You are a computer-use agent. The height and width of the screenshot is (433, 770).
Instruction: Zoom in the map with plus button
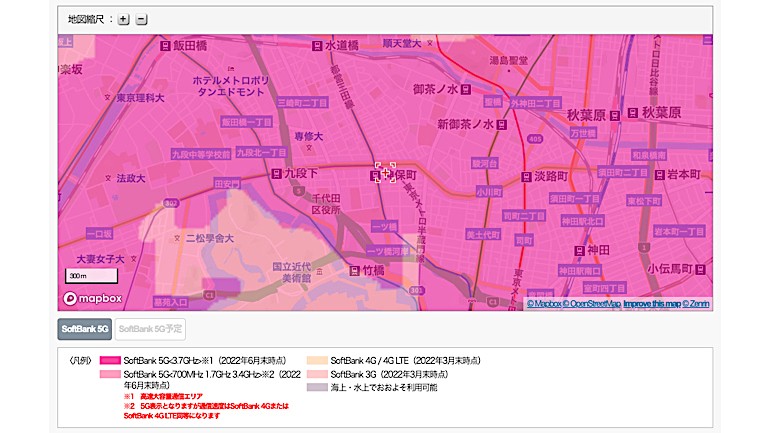point(124,19)
